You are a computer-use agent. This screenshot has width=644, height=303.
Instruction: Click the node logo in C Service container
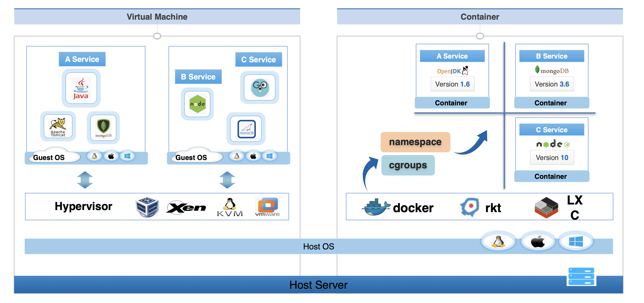click(x=553, y=144)
